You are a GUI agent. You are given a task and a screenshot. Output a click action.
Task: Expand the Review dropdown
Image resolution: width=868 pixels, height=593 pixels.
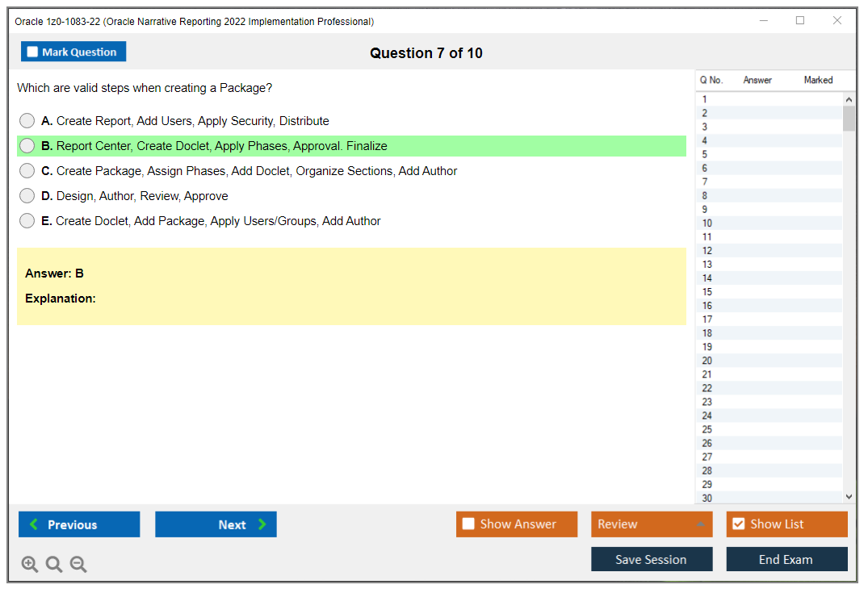pyautogui.click(x=700, y=524)
